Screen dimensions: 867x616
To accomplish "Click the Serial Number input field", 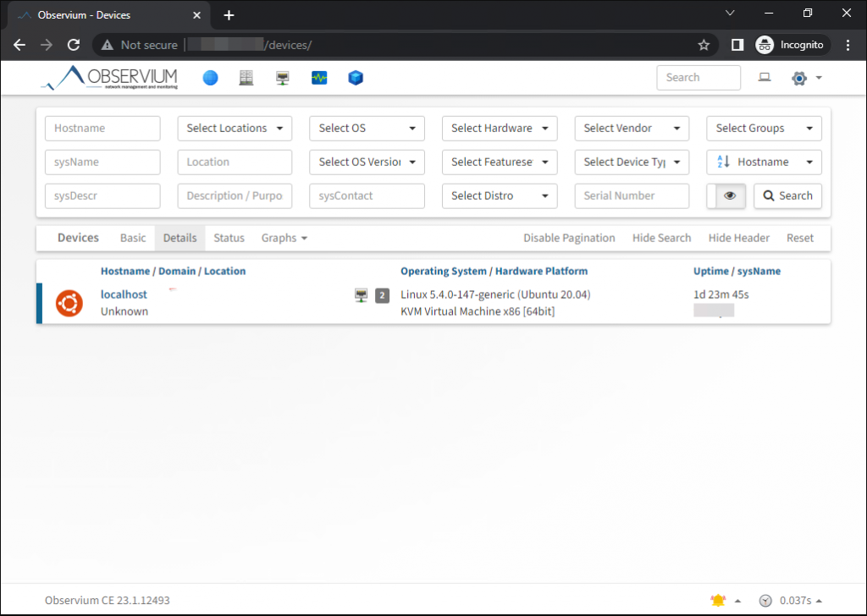I will click(x=632, y=195).
